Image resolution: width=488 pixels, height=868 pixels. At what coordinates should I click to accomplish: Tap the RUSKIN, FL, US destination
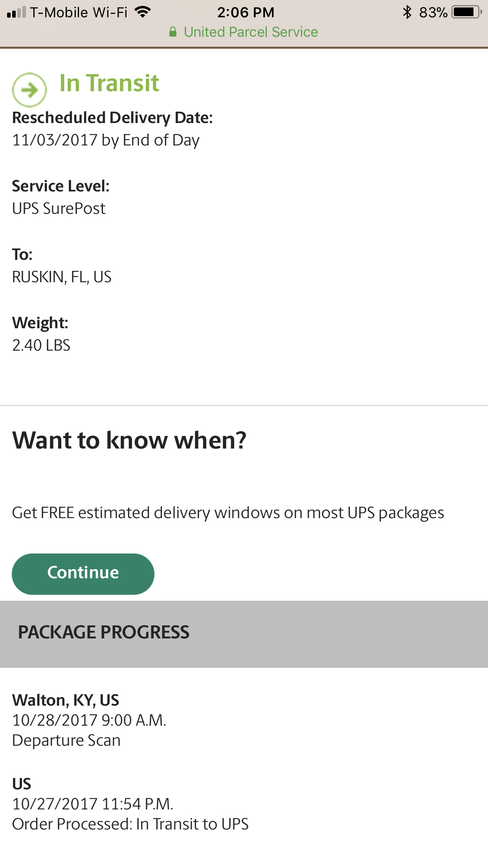pyautogui.click(x=62, y=277)
